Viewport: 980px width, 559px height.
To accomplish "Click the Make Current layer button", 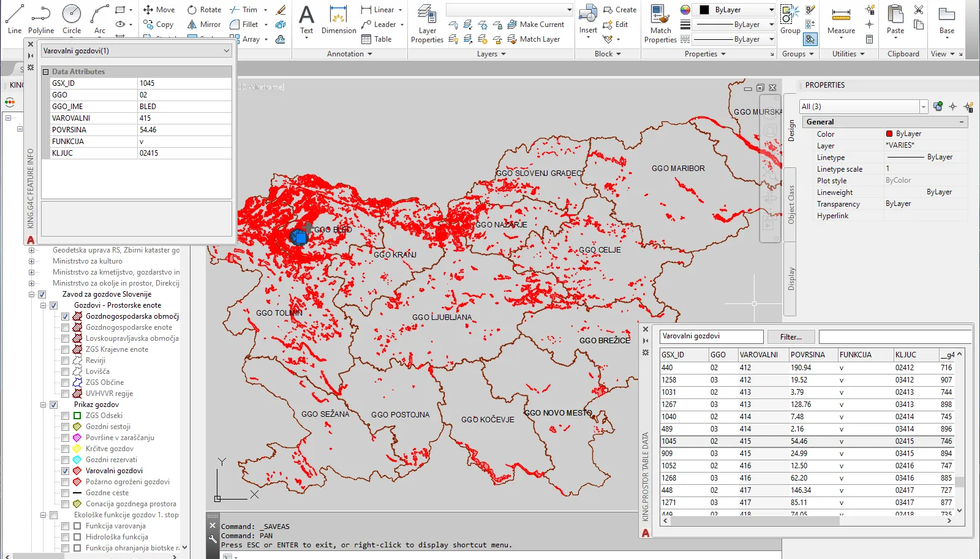I will pos(537,25).
